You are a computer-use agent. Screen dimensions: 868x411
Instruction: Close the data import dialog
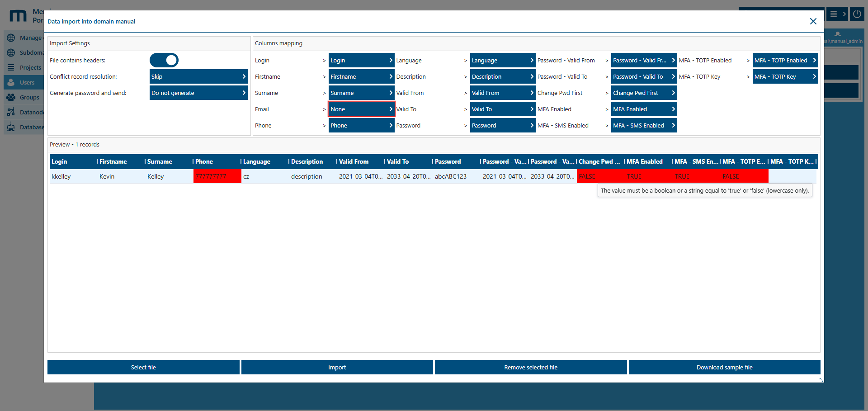click(813, 21)
